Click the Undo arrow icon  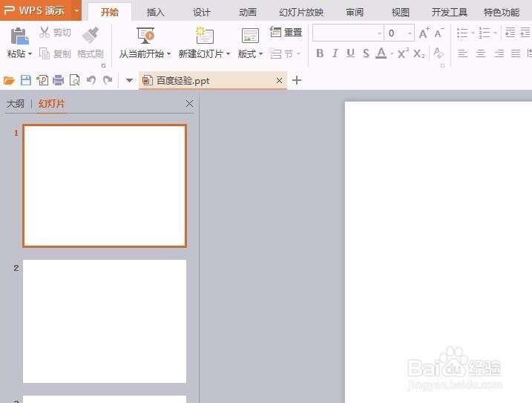pos(91,80)
